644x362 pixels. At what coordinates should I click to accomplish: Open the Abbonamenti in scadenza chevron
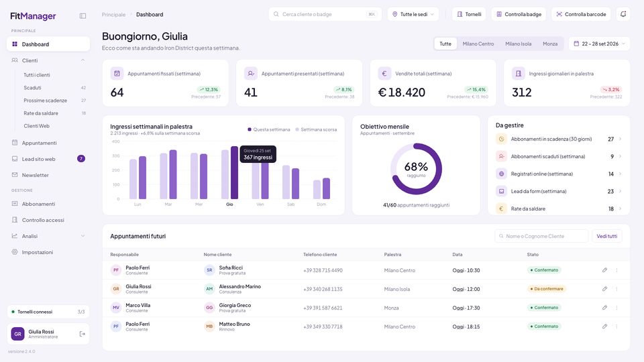click(x=620, y=139)
